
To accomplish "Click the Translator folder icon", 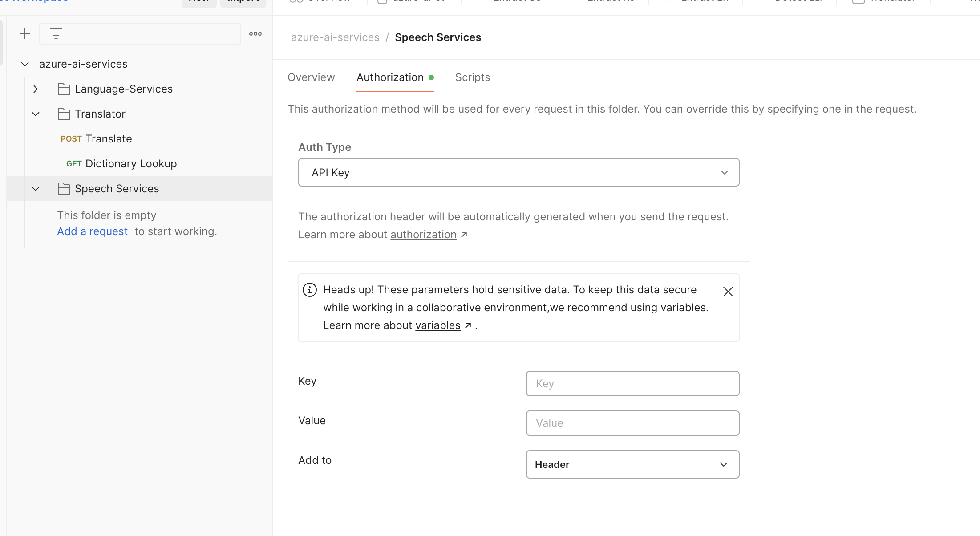I will (x=64, y=114).
